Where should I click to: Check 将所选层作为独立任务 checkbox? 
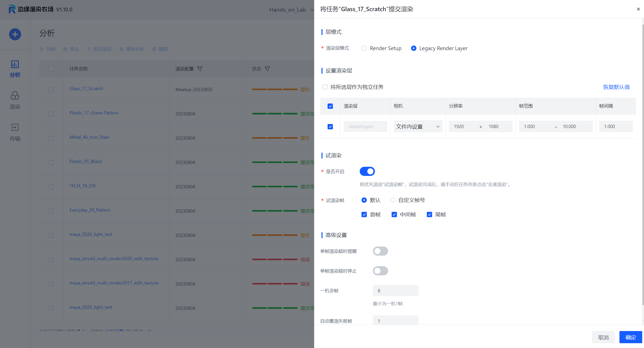325,87
